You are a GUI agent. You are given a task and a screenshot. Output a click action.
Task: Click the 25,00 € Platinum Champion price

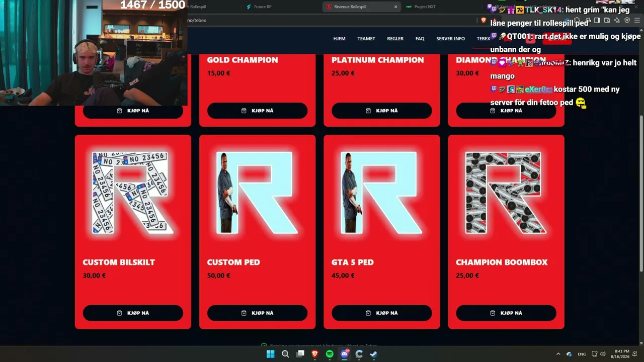[x=343, y=73]
